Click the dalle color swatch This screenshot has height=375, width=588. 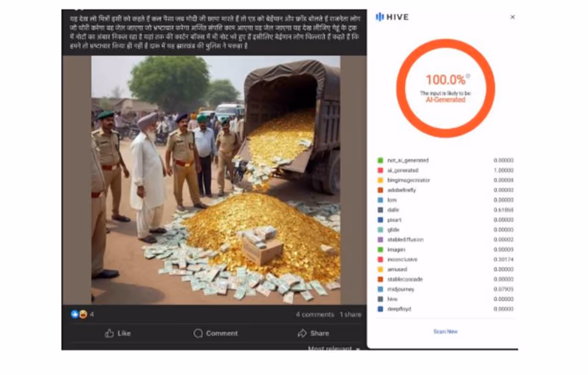pos(380,210)
